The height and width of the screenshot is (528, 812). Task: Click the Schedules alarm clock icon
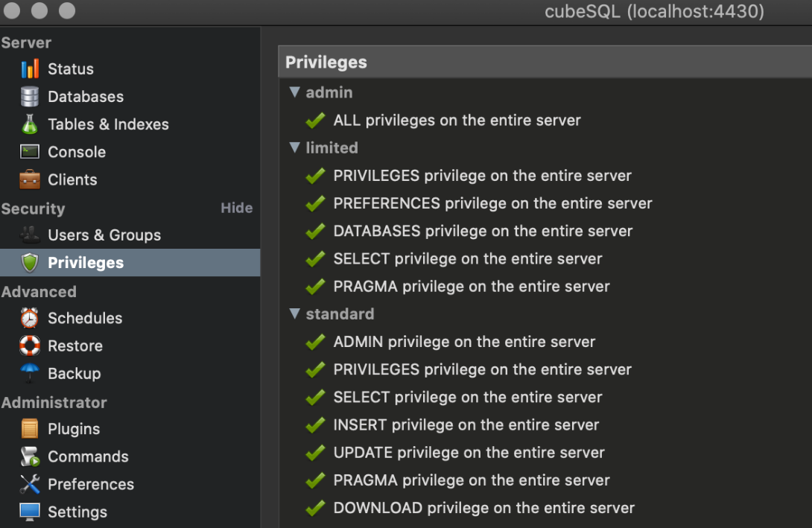pyautogui.click(x=30, y=318)
